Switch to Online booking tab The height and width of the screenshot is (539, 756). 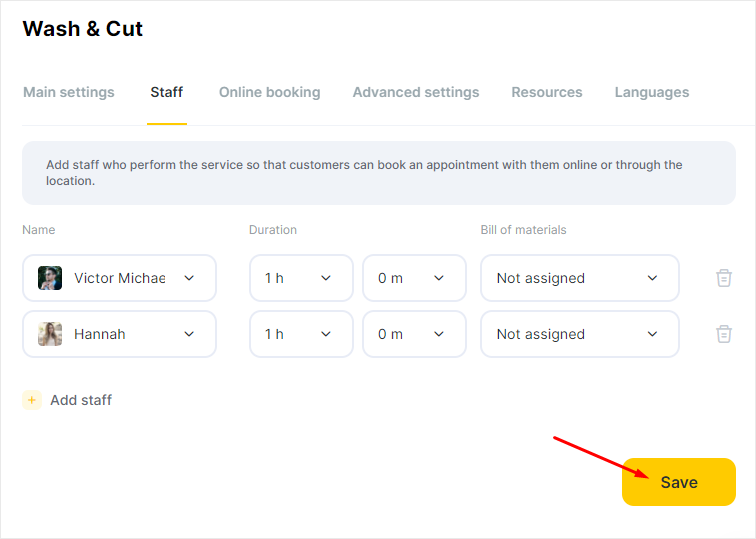[270, 92]
